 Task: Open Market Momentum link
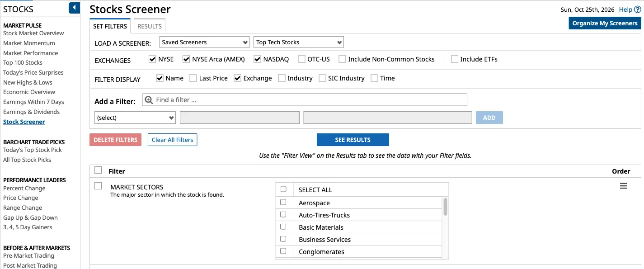(29, 43)
